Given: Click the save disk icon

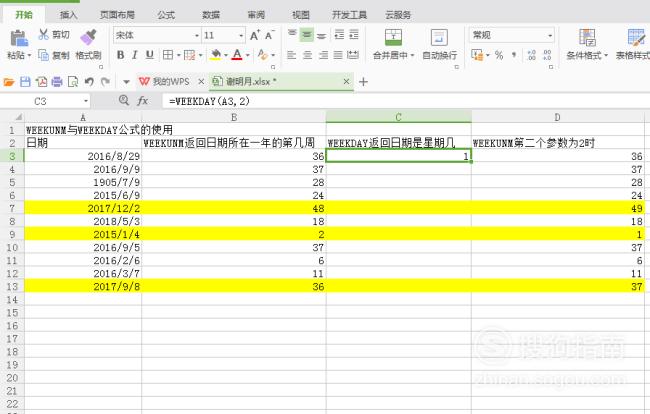Looking at the screenshot, I should click(x=25, y=82).
